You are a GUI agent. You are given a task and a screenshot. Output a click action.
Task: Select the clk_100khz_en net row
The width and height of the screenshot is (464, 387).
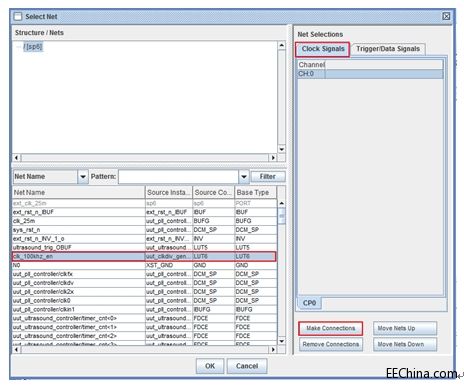[144, 256]
